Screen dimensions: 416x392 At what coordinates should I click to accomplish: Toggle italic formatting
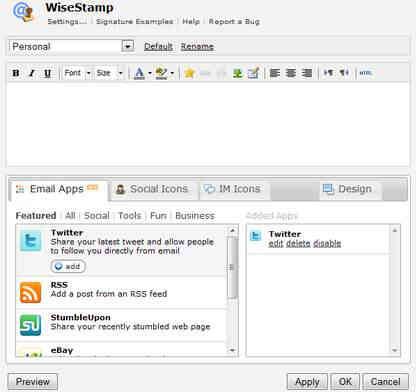coord(32,73)
